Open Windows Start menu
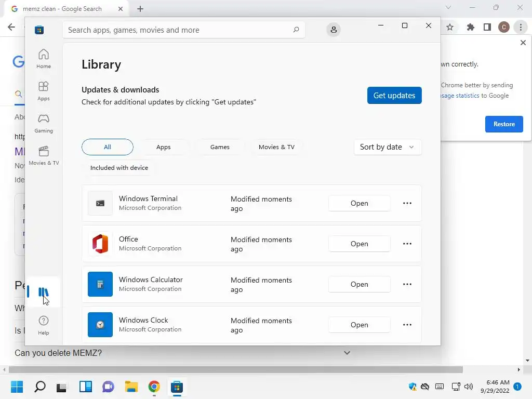This screenshot has height=399, width=532. (x=17, y=387)
